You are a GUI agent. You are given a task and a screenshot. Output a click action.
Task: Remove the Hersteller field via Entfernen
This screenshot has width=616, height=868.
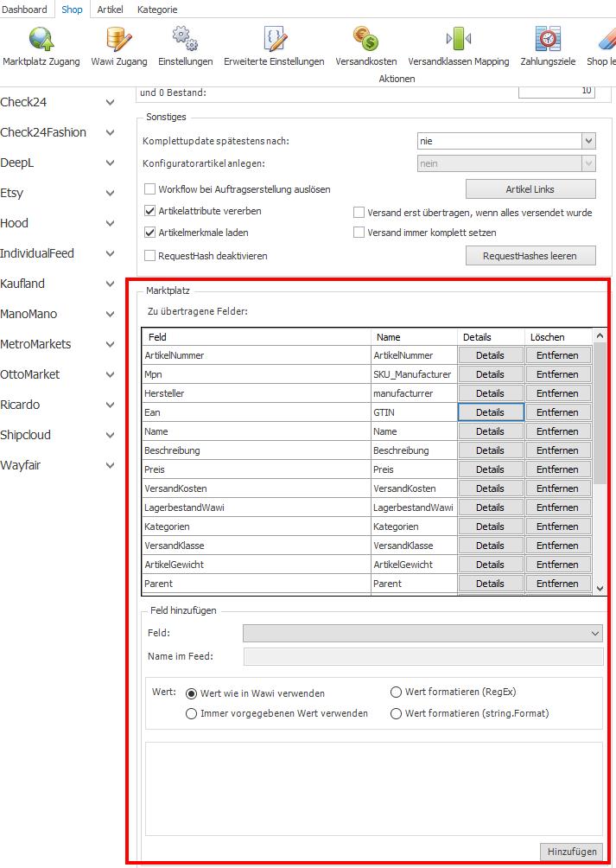(x=557, y=393)
